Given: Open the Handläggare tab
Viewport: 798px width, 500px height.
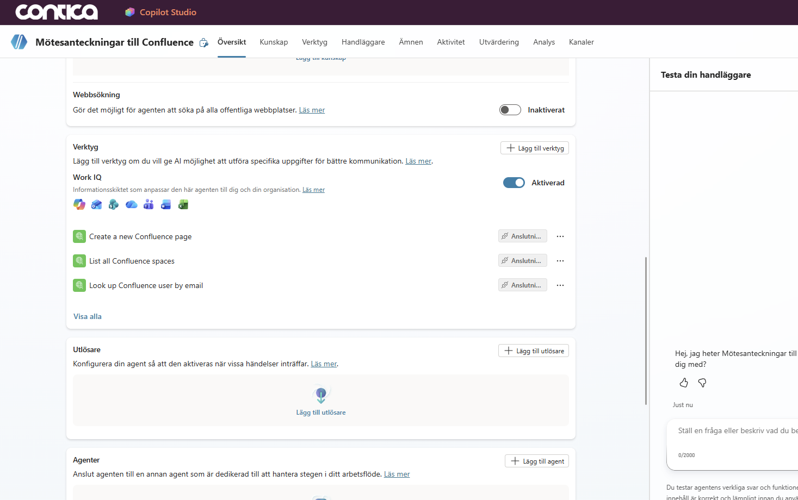Looking at the screenshot, I should pyautogui.click(x=363, y=42).
